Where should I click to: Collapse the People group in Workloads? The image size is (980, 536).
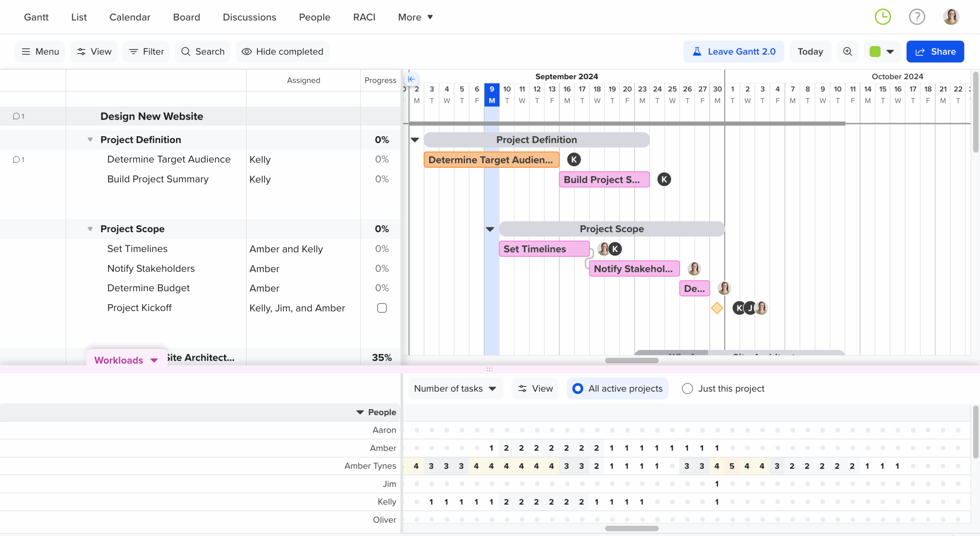(x=360, y=412)
